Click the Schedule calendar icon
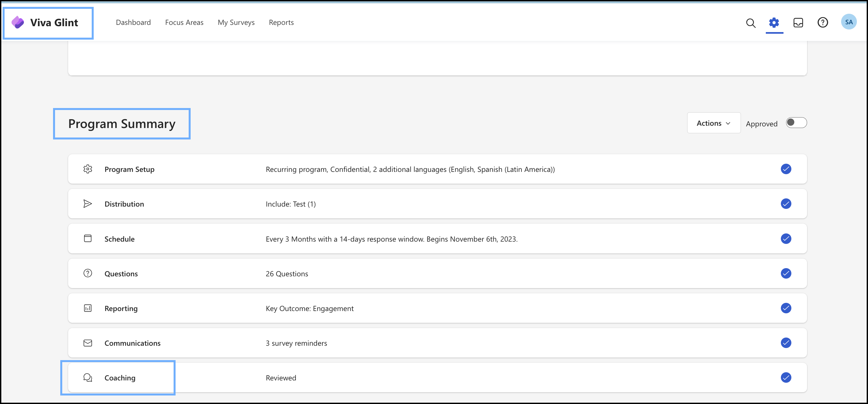The width and height of the screenshot is (868, 404). click(x=87, y=238)
